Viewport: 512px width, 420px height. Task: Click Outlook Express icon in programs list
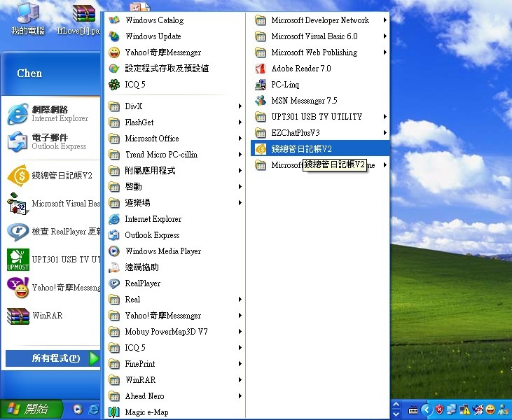point(114,235)
